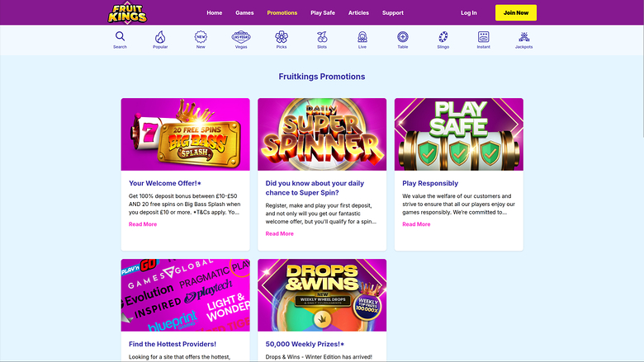Click the 'Find the Hottest Providers!' heading
The height and width of the screenshot is (362, 644).
[173, 344]
